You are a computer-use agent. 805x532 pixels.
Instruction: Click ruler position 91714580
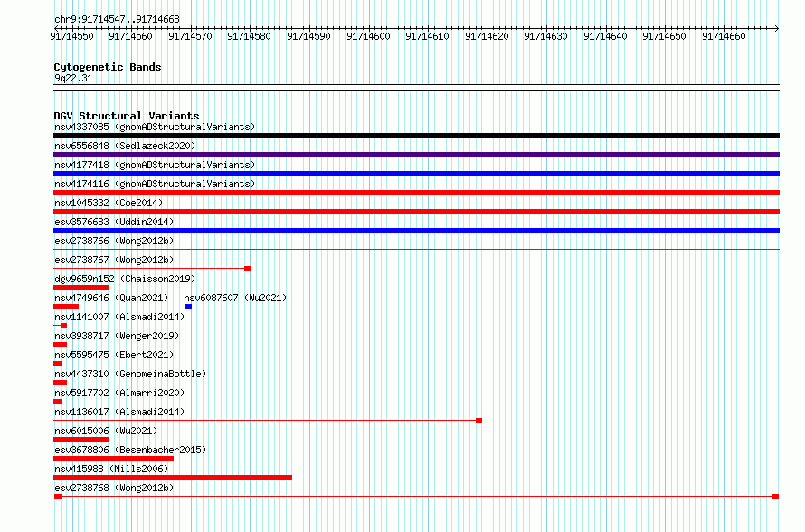[x=250, y=36]
